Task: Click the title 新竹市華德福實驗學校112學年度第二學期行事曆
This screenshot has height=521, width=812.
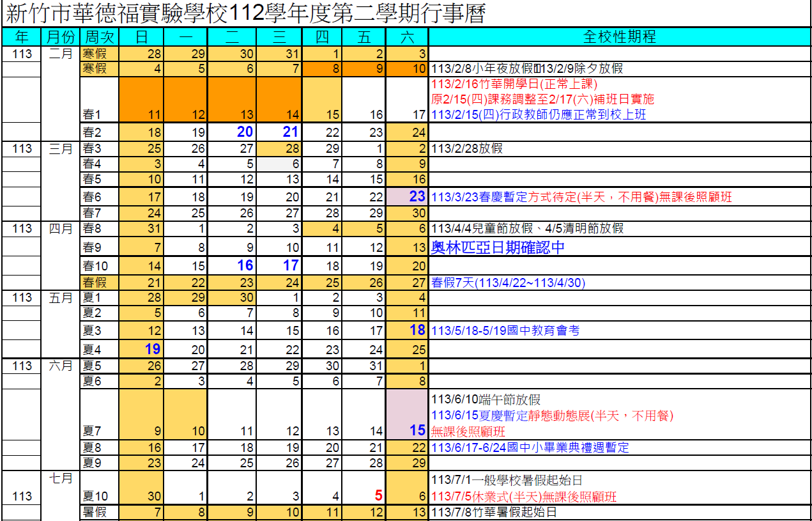Action: click(245, 13)
